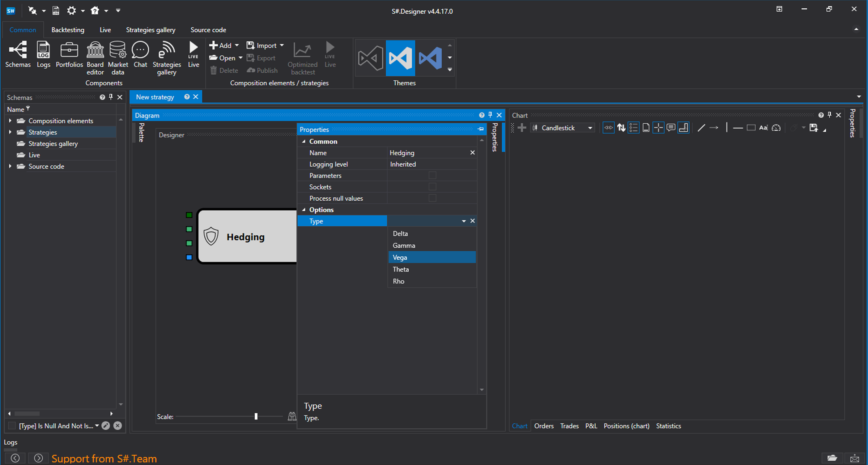Collapse the Options property group
The height and width of the screenshot is (465, 868).
pos(304,210)
